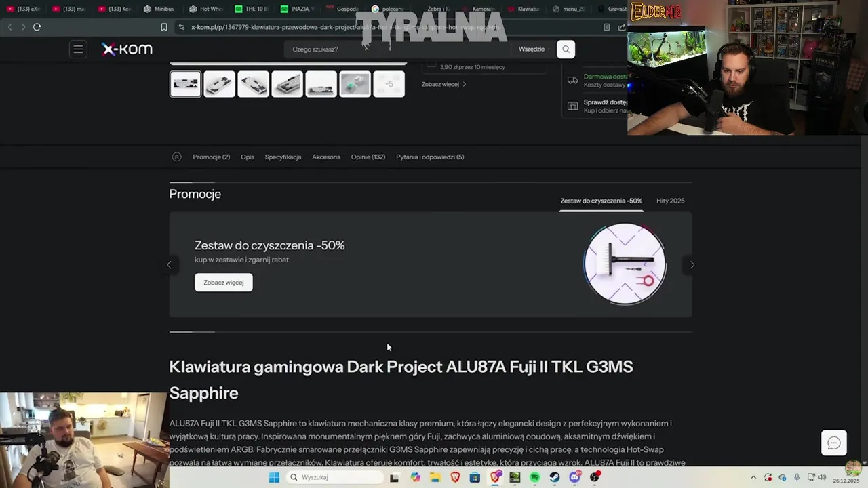Screen dimensions: 868x488
Task: Reload the browser page
Action: pyautogui.click(x=37, y=27)
